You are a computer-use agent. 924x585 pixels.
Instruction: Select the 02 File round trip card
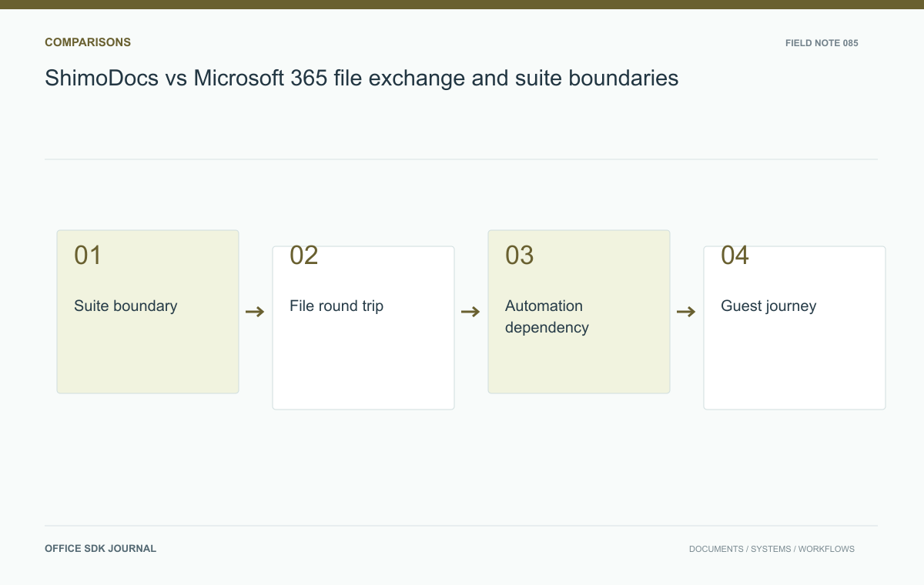coord(363,328)
